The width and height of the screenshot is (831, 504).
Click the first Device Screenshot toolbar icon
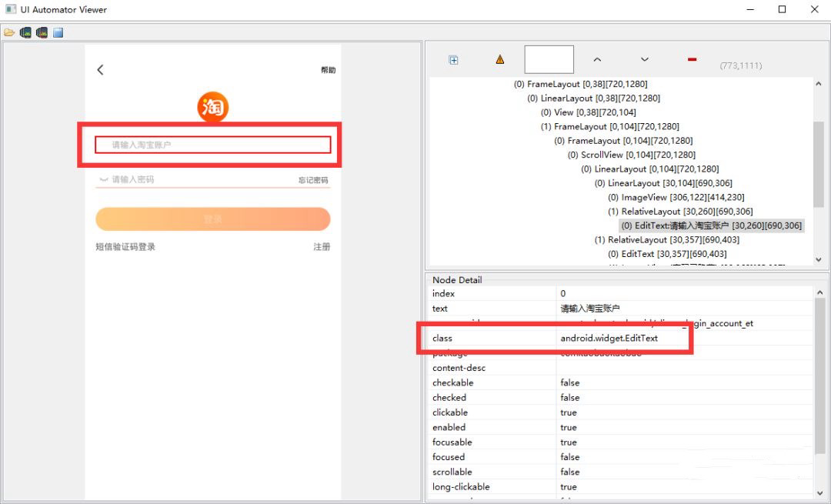click(x=25, y=33)
